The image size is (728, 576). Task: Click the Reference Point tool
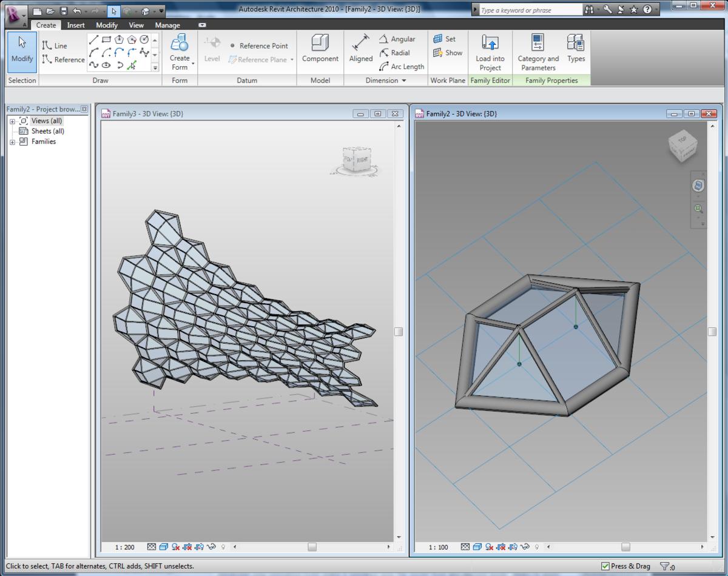259,45
